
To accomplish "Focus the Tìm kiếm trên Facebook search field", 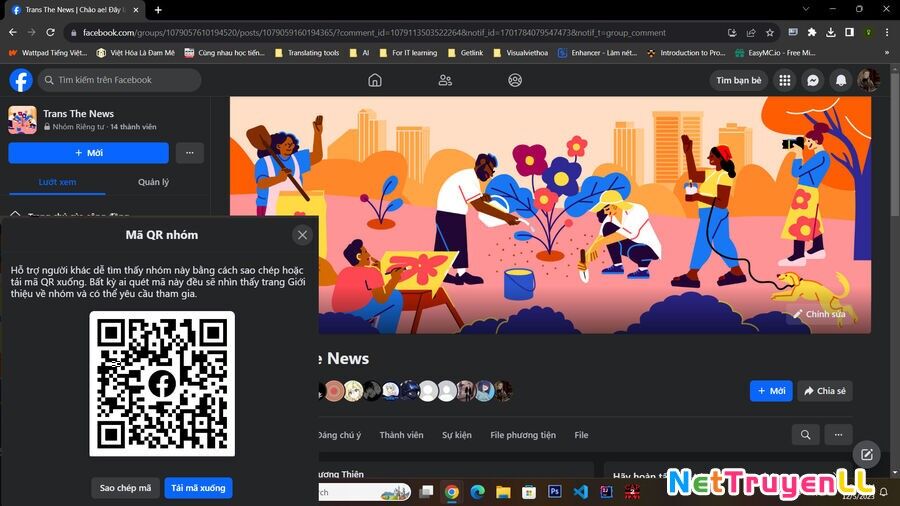I will tap(120, 80).
